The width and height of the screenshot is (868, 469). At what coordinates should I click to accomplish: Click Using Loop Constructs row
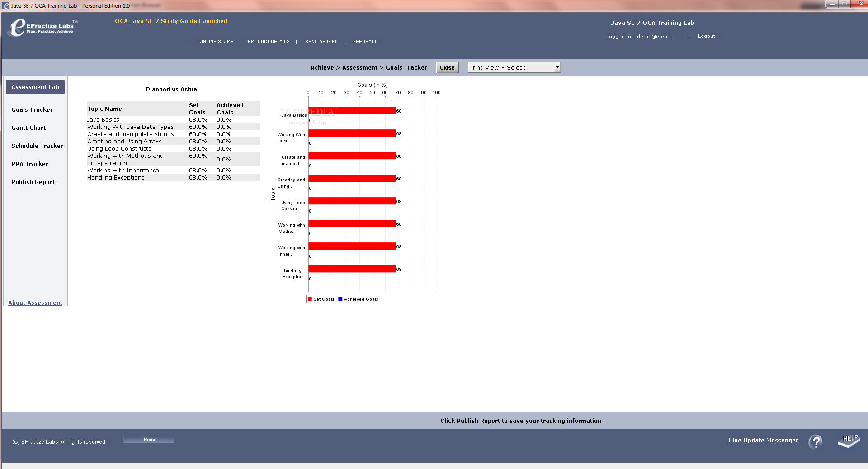(173, 149)
